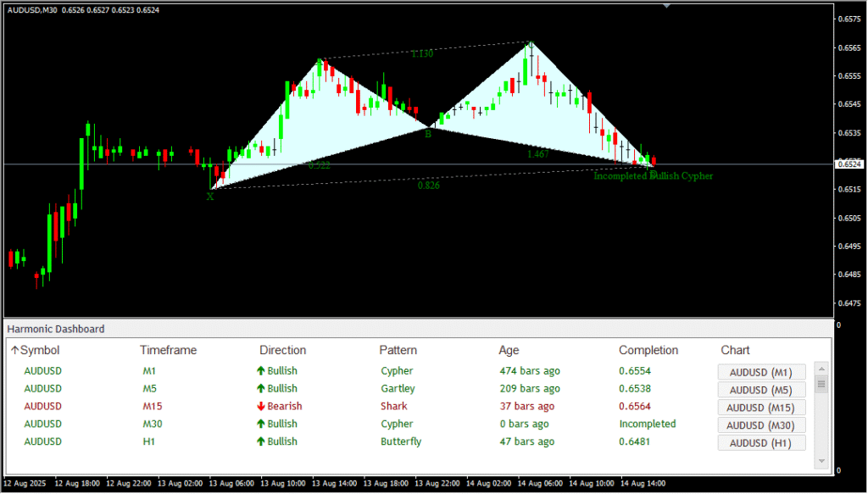This screenshot has width=868, height=494.
Task: Click the '474 bars ago' age cell
Action: pyautogui.click(x=530, y=371)
